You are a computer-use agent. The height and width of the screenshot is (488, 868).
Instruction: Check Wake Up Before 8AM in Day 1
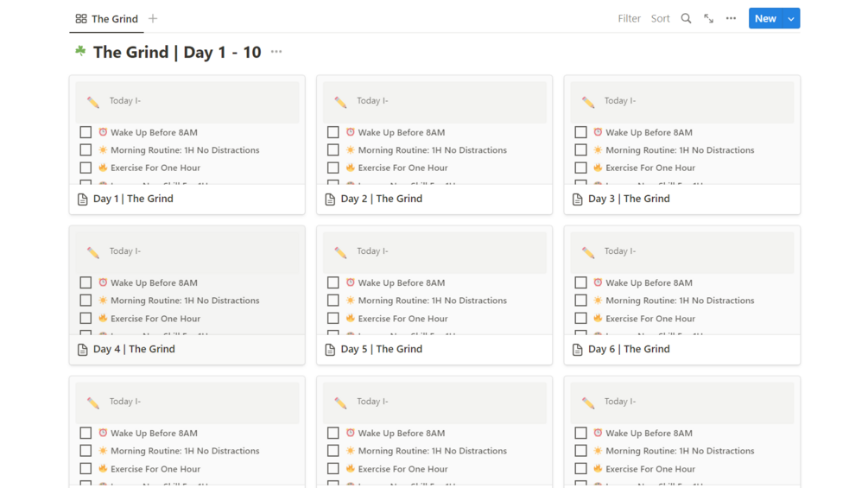(86, 132)
